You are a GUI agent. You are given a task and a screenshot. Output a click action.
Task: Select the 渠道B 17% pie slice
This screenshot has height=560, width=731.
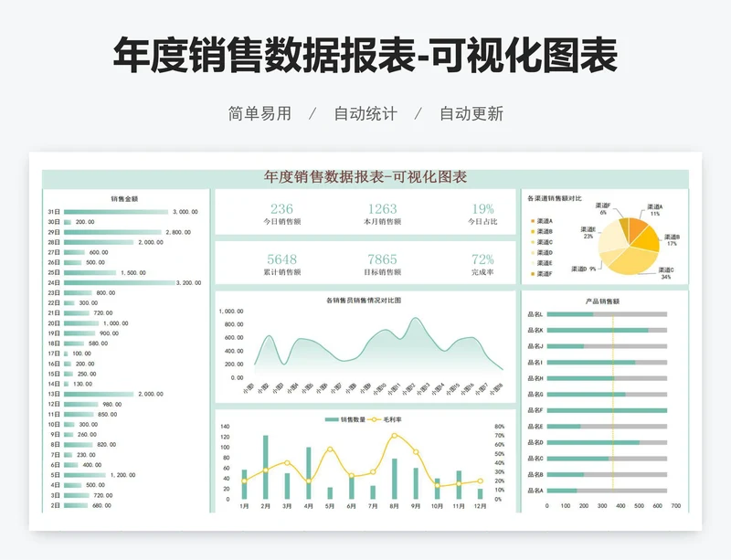pos(647,238)
